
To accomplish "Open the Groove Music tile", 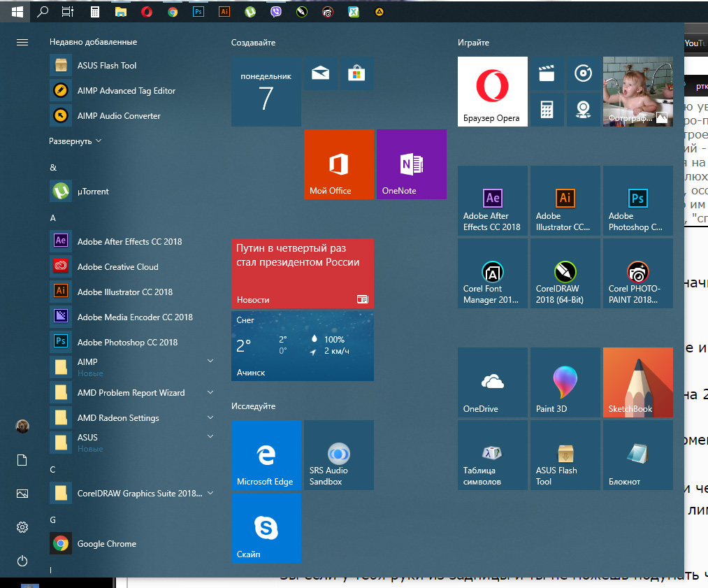I will [x=583, y=73].
